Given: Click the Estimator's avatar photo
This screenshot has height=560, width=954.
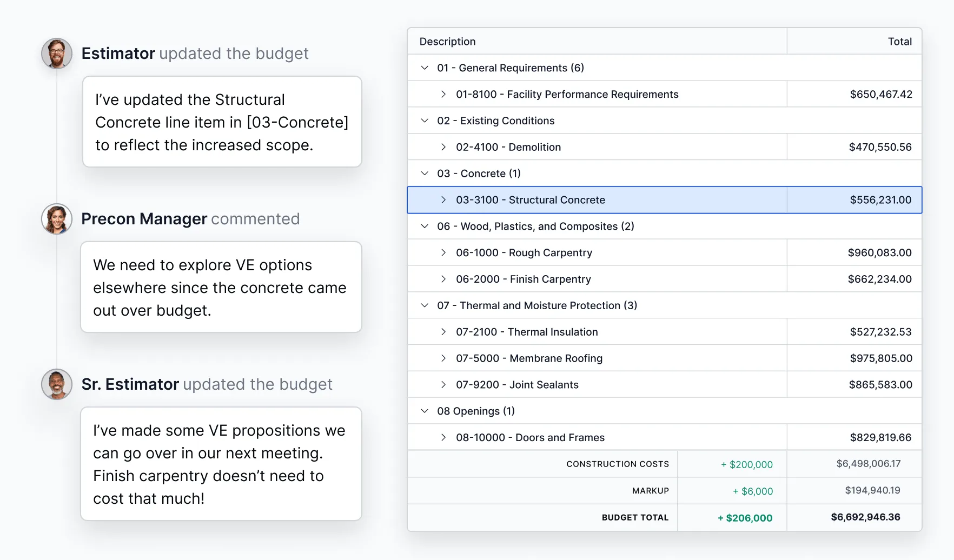Looking at the screenshot, I should point(56,54).
